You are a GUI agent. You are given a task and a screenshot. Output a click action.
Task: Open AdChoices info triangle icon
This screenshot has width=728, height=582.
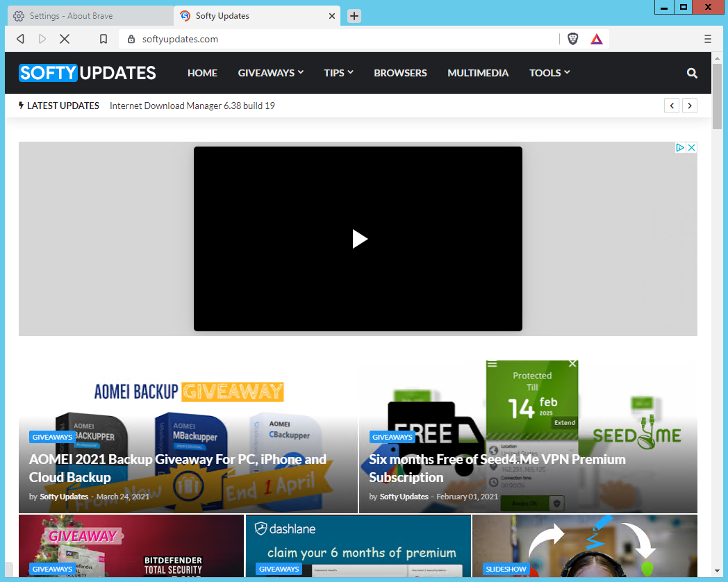point(680,148)
